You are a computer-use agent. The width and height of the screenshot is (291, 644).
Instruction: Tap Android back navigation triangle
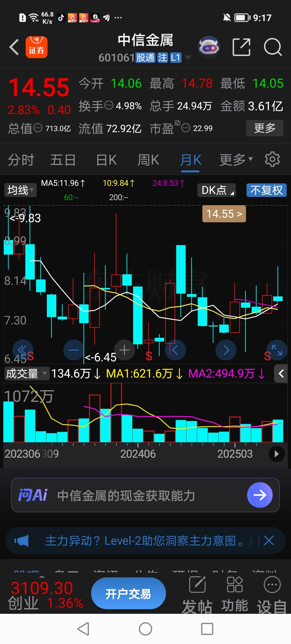[x=83, y=629]
